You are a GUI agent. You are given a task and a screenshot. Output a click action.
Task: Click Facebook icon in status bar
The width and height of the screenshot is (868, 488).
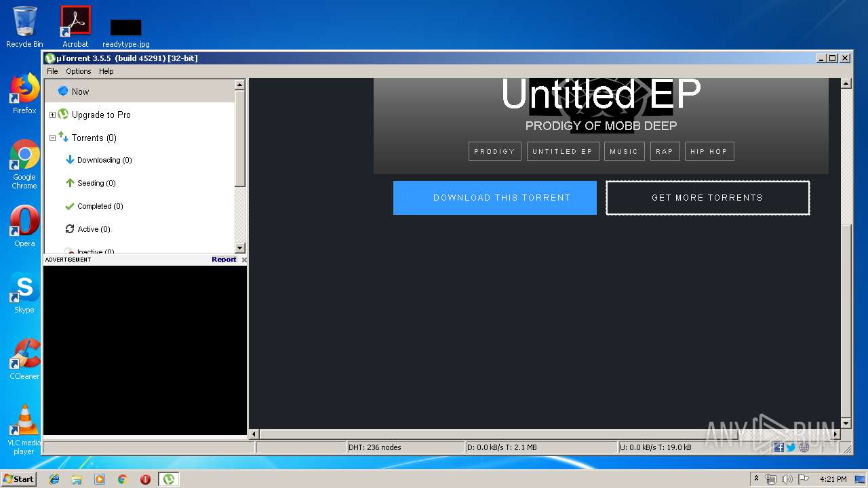[778, 447]
